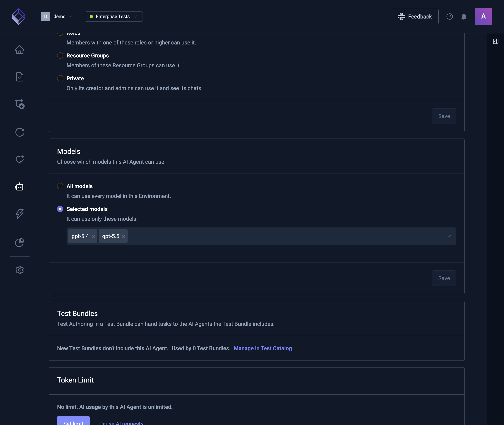The image size is (504, 425).
Task: Open the Enterprise Tests environment dropdown
Action: [114, 16]
